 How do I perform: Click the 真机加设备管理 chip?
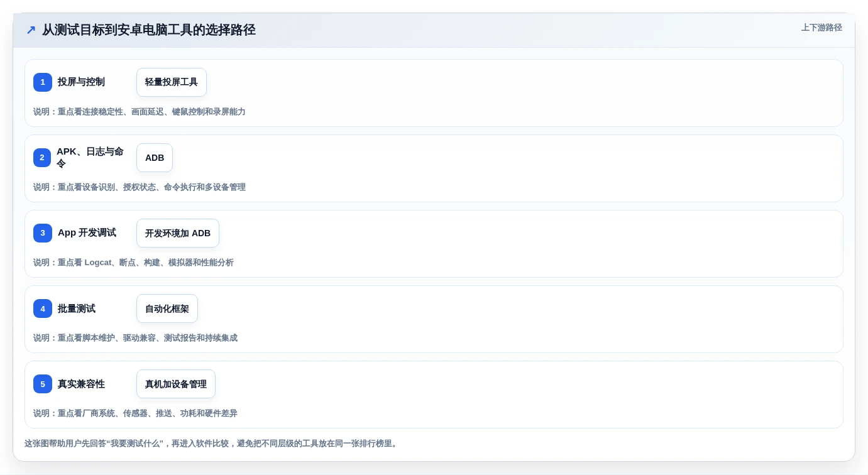click(x=176, y=384)
